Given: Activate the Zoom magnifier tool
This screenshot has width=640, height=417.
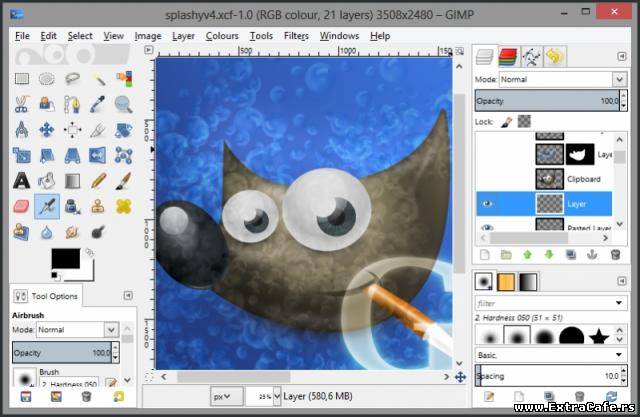Looking at the screenshot, I should (124, 103).
